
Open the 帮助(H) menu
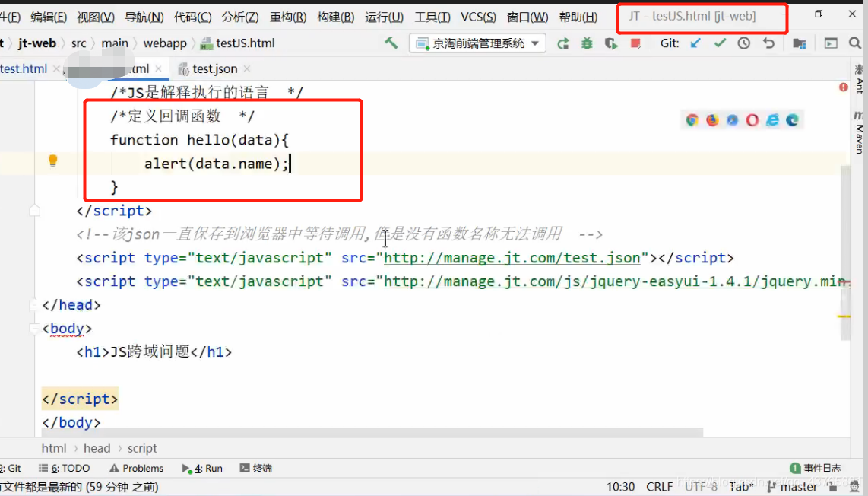[578, 17]
